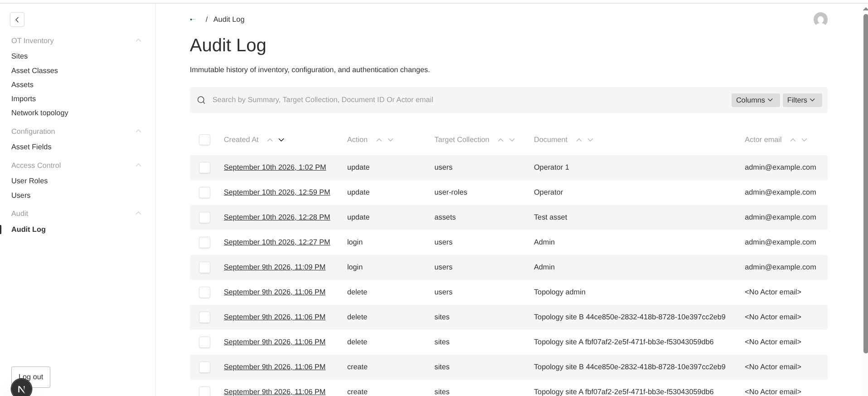Sort Actor email ascending
This screenshot has width=868, height=396.
point(793,140)
